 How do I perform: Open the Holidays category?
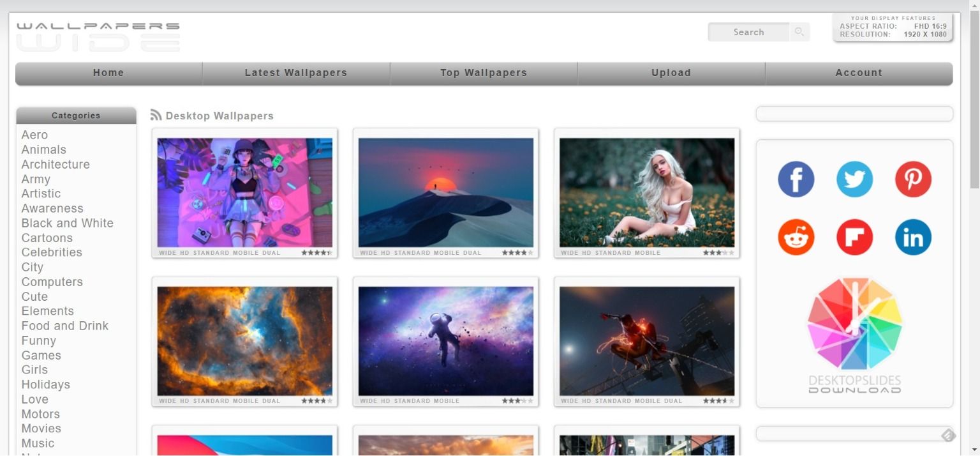coord(46,384)
